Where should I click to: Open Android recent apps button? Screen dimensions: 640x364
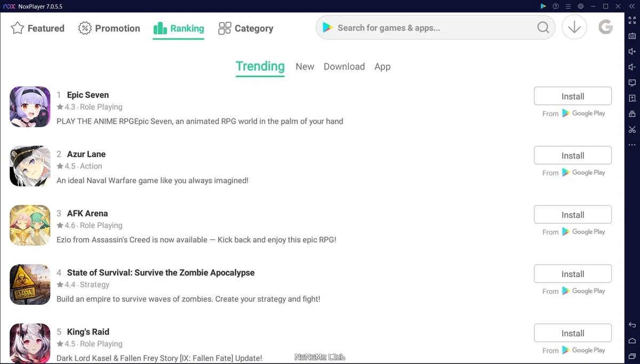click(632, 356)
